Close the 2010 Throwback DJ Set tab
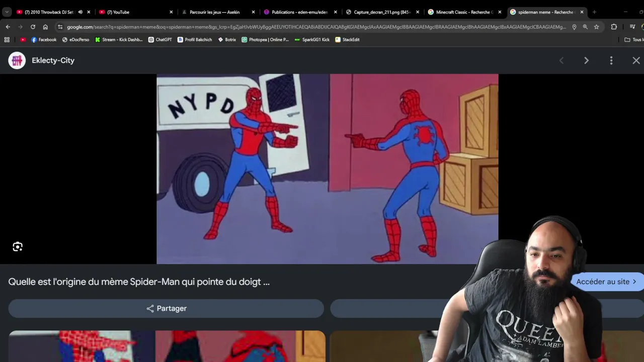 pyautogui.click(x=89, y=12)
